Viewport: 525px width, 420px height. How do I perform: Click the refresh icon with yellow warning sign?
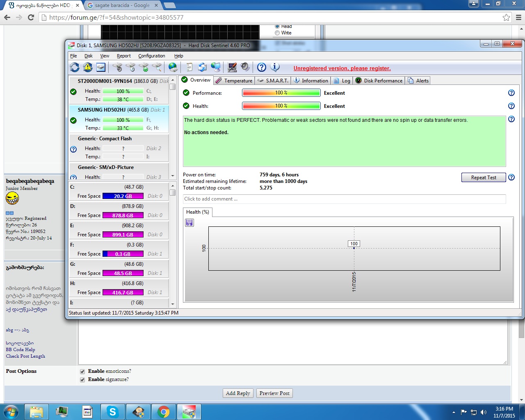[x=88, y=67]
